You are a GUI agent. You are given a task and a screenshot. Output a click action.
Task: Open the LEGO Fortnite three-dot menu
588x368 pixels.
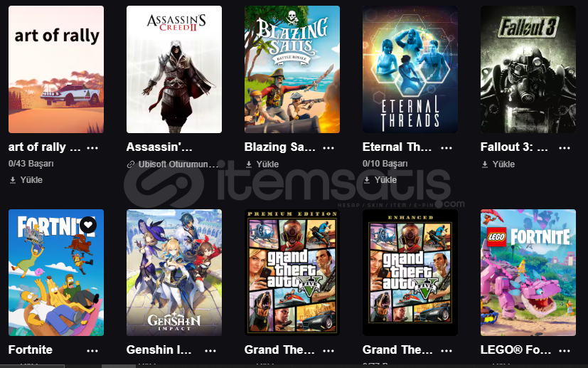coord(565,350)
